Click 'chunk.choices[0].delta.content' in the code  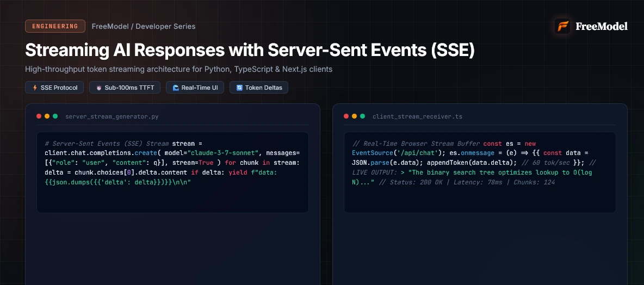[131, 172]
